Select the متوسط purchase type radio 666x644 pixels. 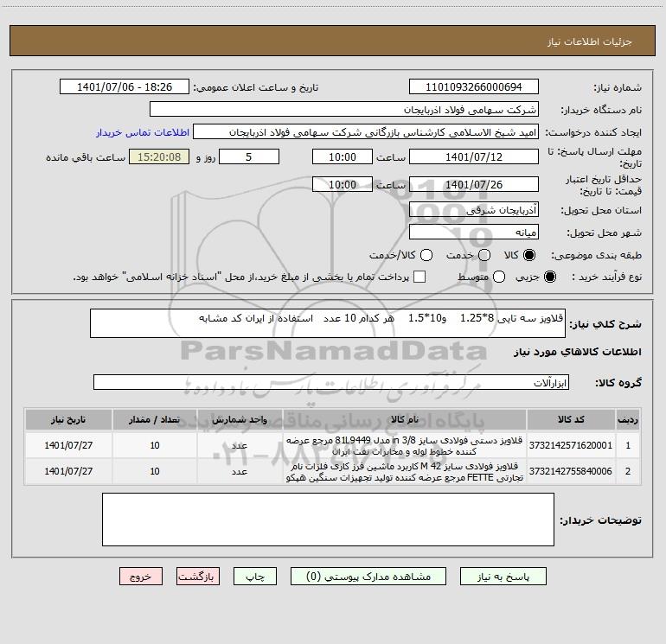499,277
